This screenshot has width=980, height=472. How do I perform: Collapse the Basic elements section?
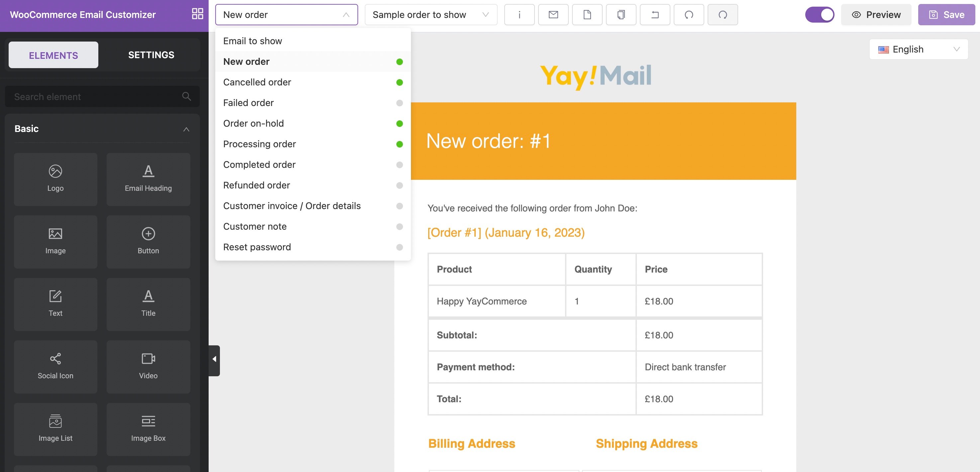pyautogui.click(x=186, y=129)
